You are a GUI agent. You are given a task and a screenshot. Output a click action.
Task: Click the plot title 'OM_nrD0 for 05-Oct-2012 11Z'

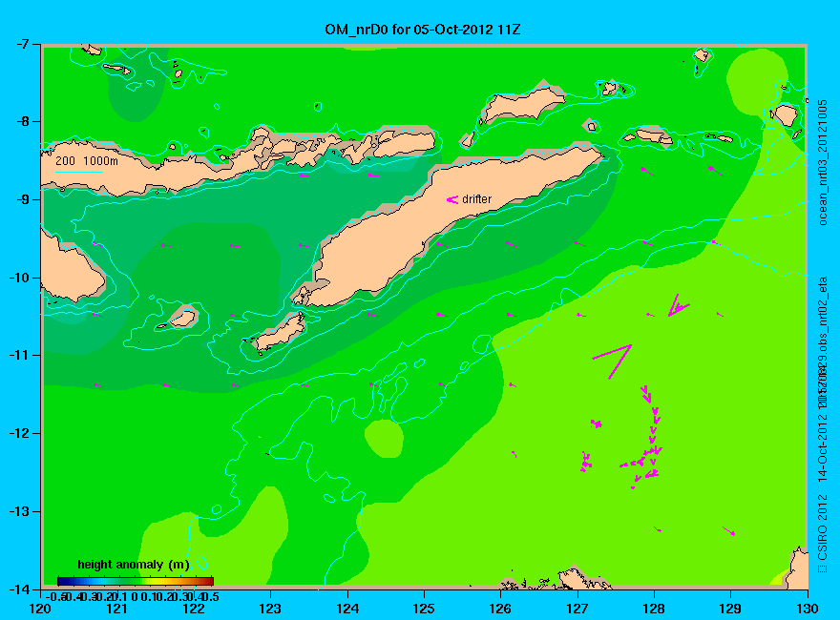pyautogui.click(x=422, y=30)
